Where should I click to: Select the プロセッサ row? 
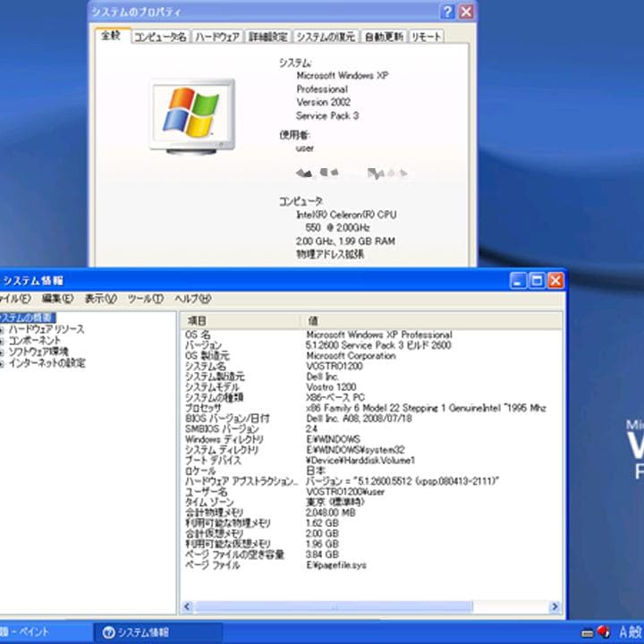(371, 408)
